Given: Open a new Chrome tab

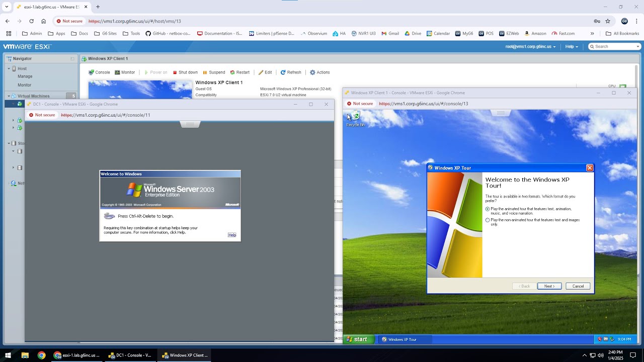Looking at the screenshot, I should click(x=98, y=7).
